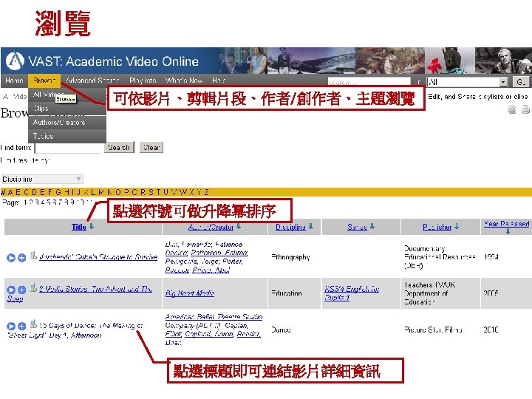Viewport: 532px width, 399px height.
Task: Open the Discipline column header link
Action: [x=291, y=227]
